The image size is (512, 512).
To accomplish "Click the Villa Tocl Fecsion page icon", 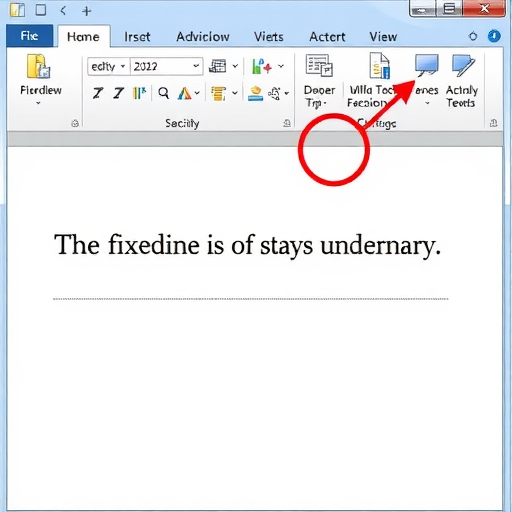I will (380, 65).
